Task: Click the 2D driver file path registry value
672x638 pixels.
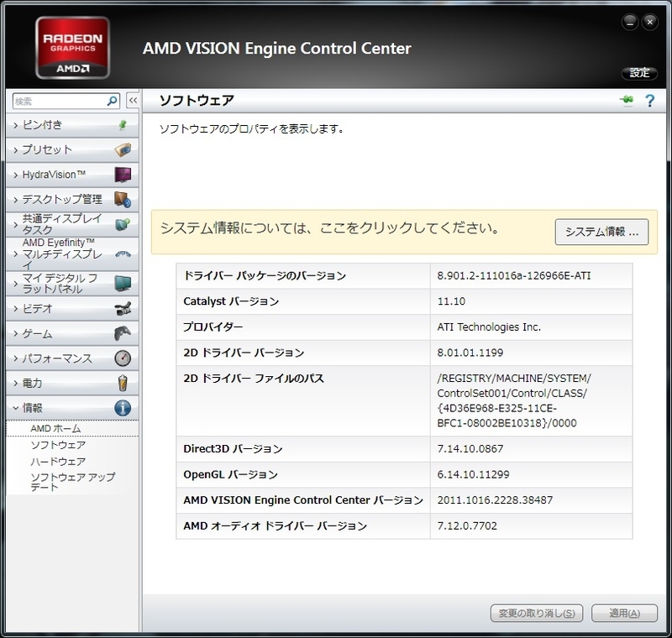Action: 513,400
